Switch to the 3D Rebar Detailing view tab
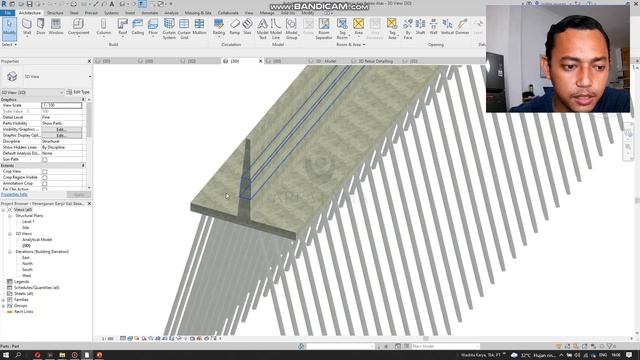640x360 pixels. (376, 61)
